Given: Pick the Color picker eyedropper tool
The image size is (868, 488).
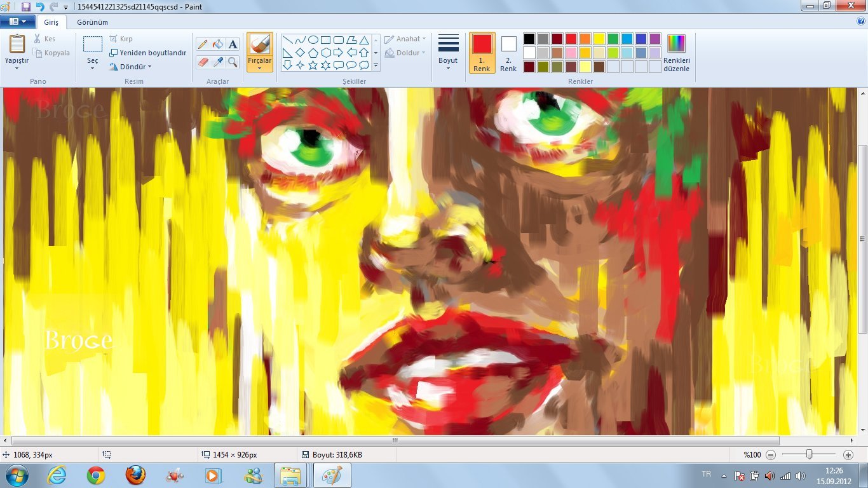Looking at the screenshot, I should coord(218,62).
